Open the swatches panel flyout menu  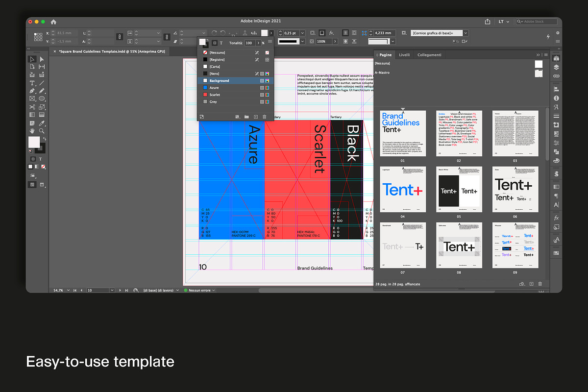[269, 41]
